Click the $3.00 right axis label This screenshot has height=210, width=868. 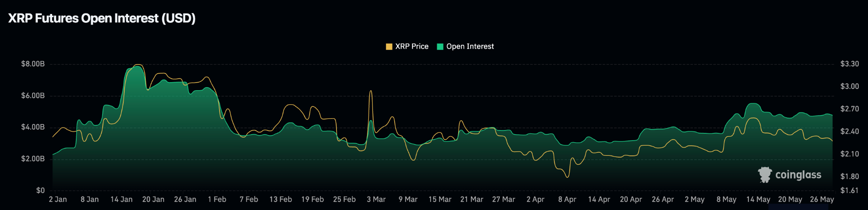(850, 86)
